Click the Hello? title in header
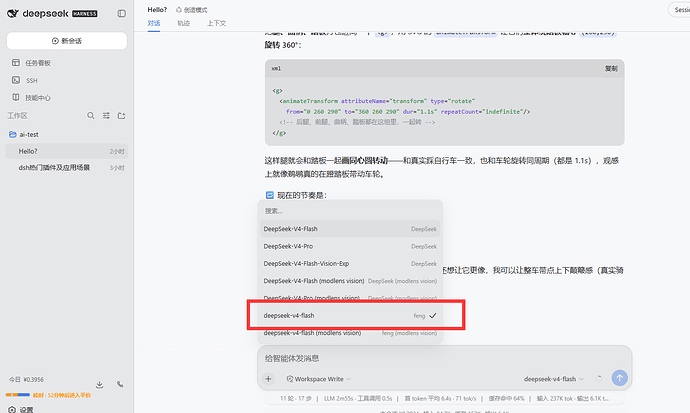 157,10
